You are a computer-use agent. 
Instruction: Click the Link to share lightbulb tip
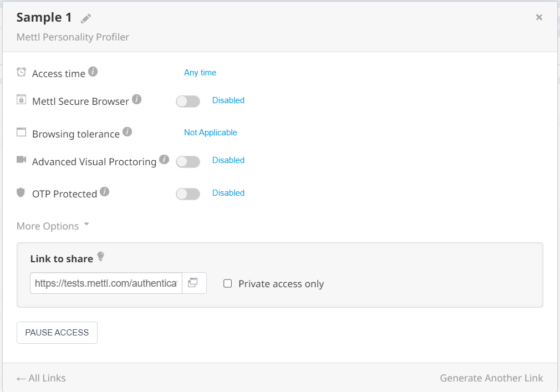(101, 256)
